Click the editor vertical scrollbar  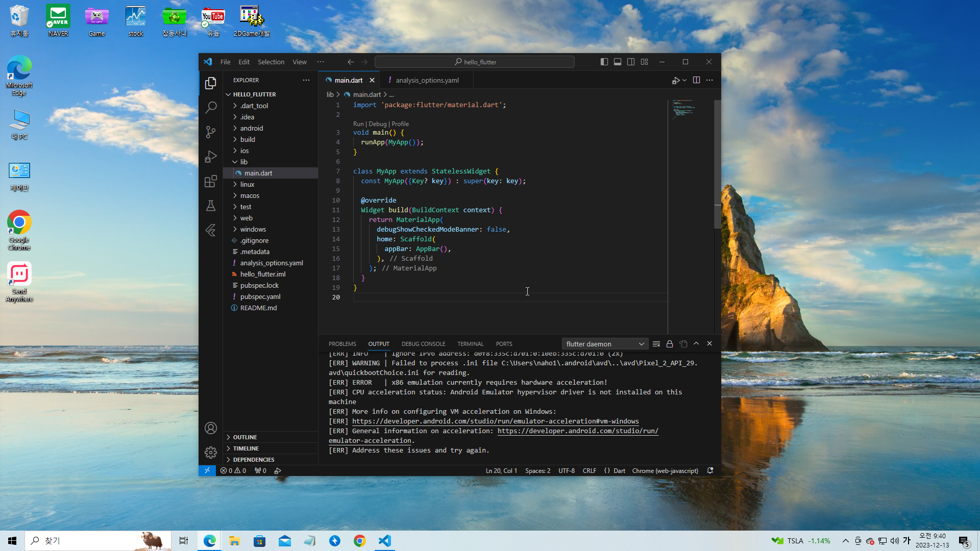pyautogui.click(x=717, y=163)
